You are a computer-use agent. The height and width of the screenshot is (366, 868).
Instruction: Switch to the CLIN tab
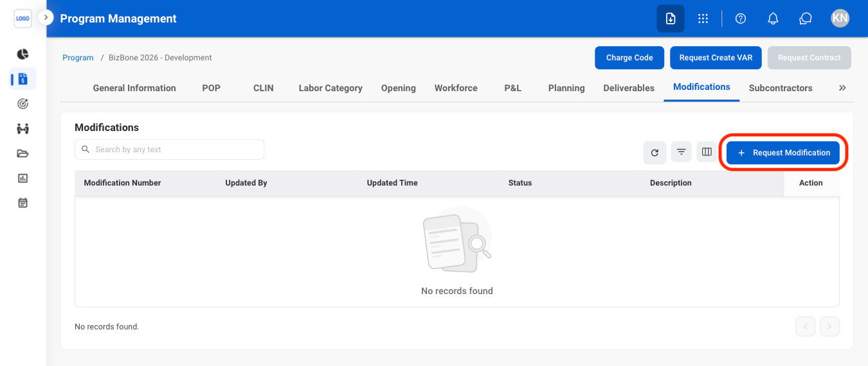coord(264,88)
